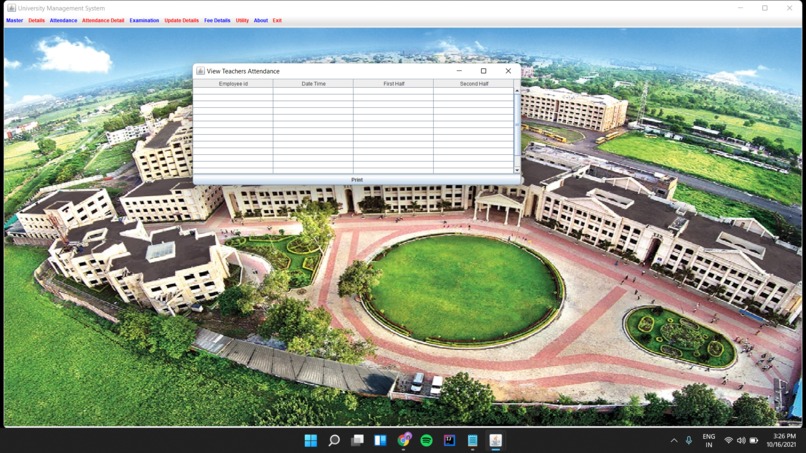The width and height of the screenshot is (806, 453).
Task: Expand the system tray hidden icons chevron
Action: point(674,441)
